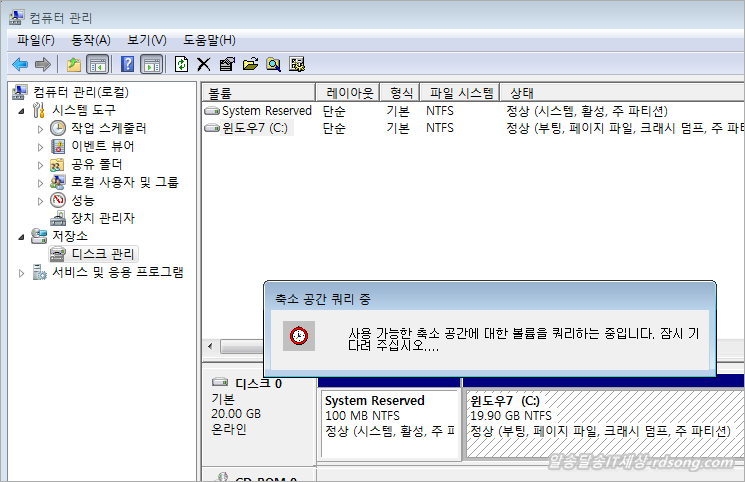
Task: Open the Properties toolbar icon
Action: coord(227,64)
